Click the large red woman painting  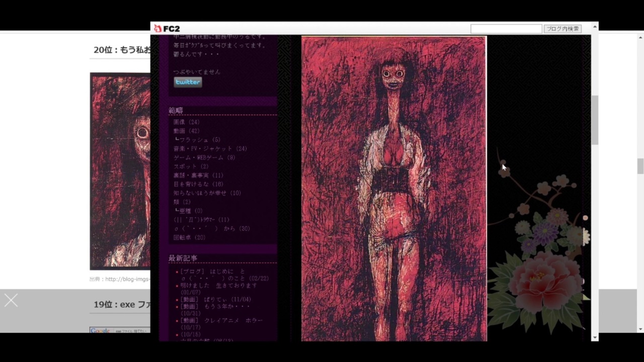pos(394,189)
